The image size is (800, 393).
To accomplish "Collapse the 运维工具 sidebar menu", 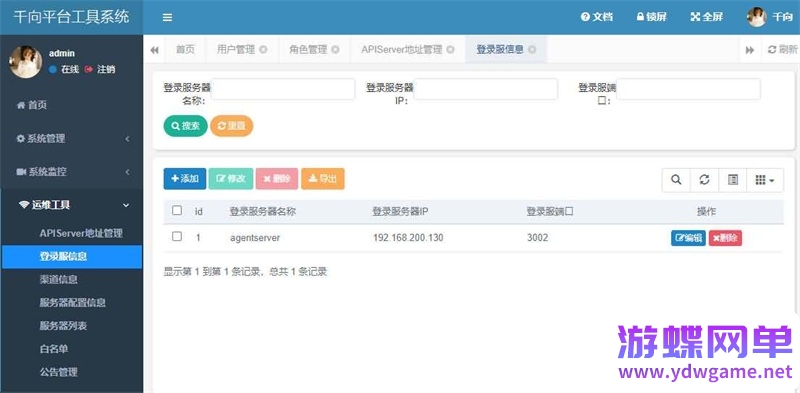I will click(x=72, y=205).
